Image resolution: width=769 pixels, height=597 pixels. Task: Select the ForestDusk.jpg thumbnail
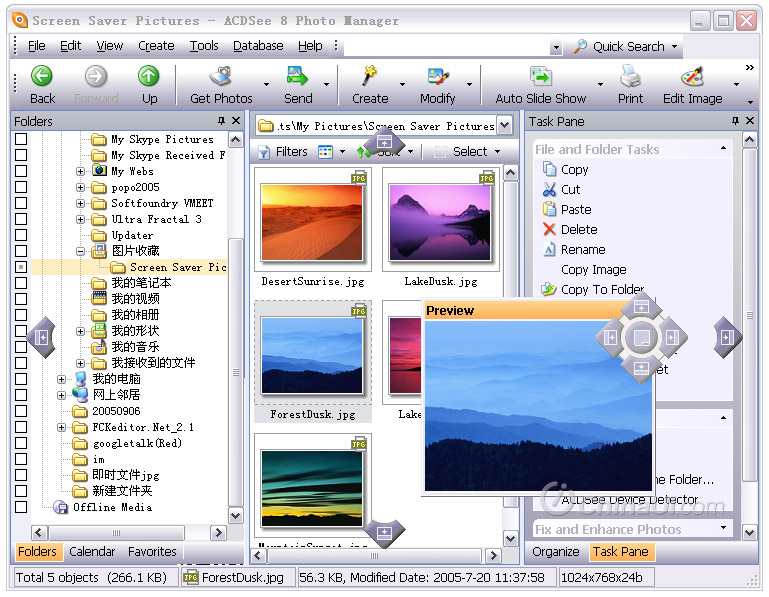coord(312,354)
